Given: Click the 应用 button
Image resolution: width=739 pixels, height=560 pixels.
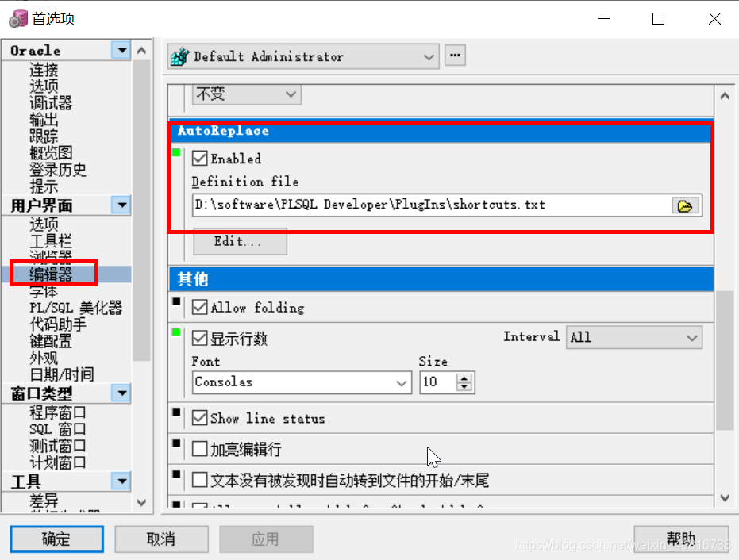Looking at the screenshot, I should pyautogui.click(x=266, y=539).
